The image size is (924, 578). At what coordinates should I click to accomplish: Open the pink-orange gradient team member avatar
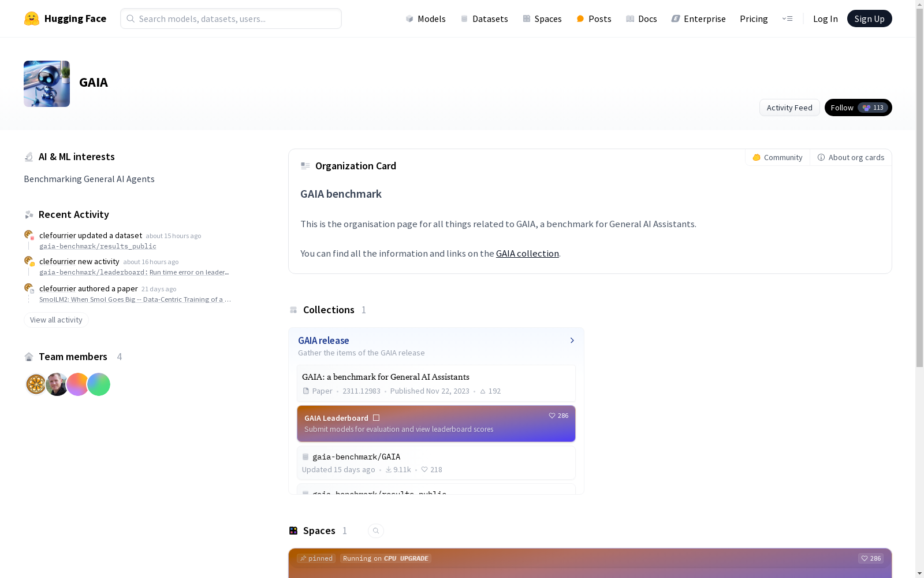tap(77, 384)
